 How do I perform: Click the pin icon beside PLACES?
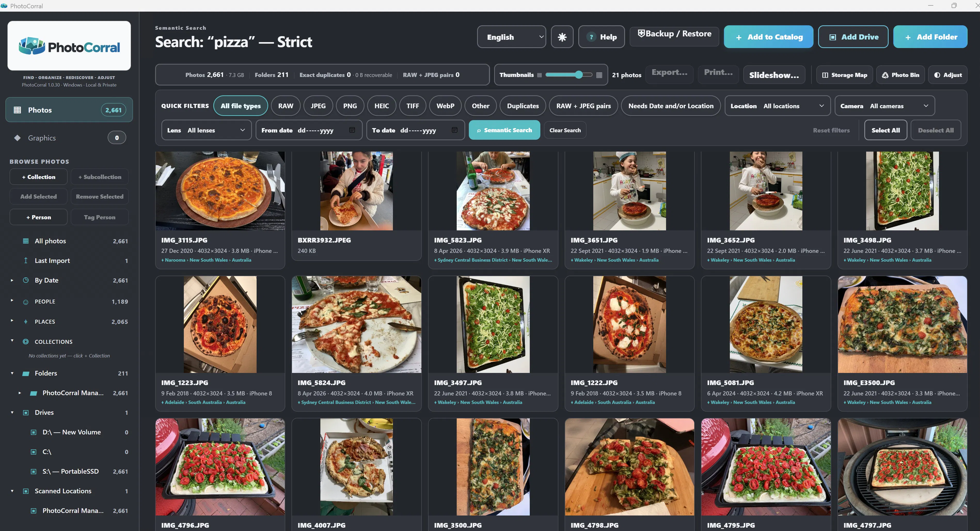point(26,322)
